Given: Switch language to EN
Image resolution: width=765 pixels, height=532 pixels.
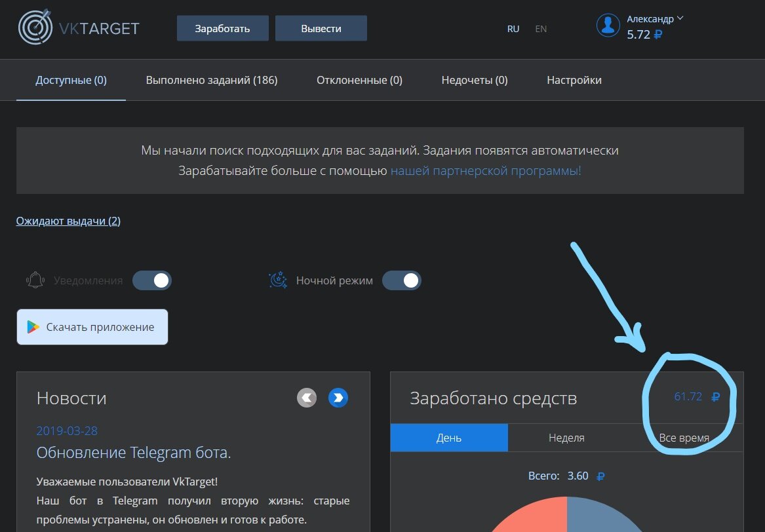Looking at the screenshot, I should click(x=541, y=29).
